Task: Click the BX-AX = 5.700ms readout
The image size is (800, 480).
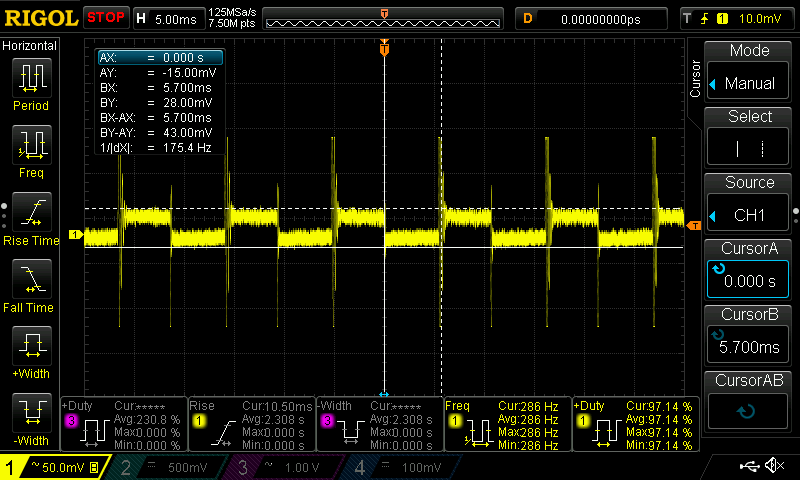Action: [x=156, y=118]
